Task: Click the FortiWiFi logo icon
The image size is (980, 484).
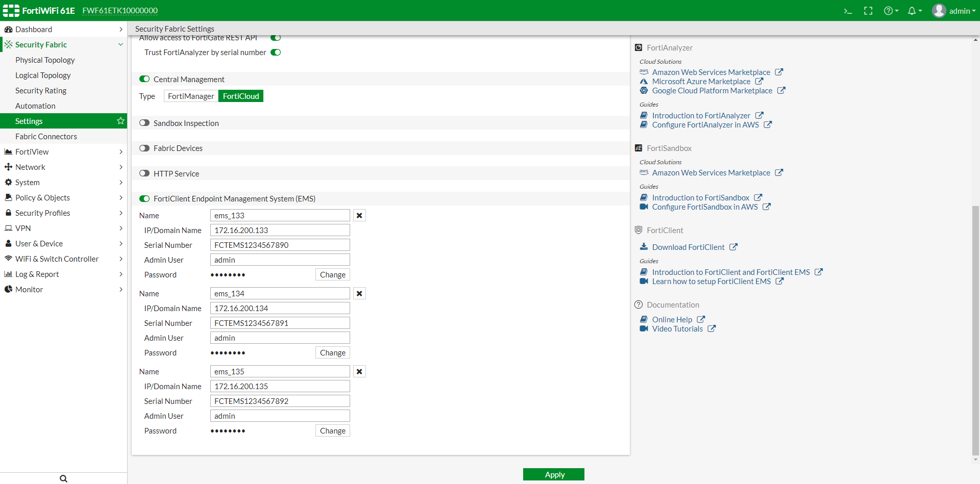Action: (x=11, y=11)
